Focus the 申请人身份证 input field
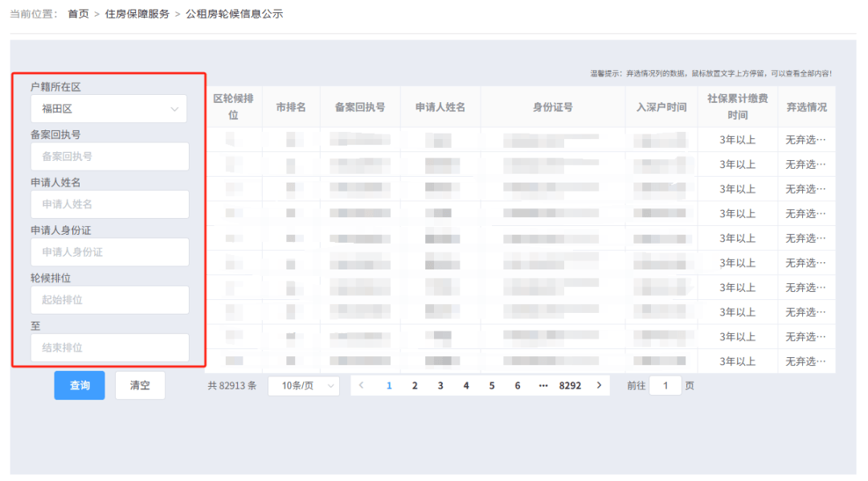Image resolution: width=868 pixels, height=481 pixels. coord(109,252)
